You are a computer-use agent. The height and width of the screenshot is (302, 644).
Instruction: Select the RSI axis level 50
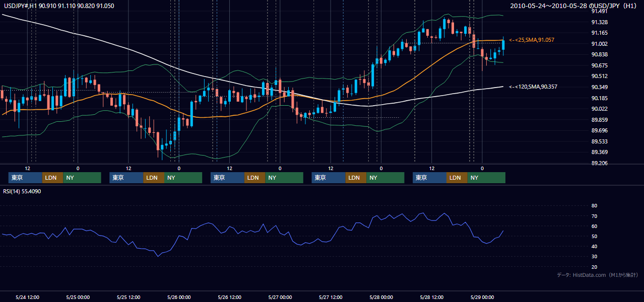pyautogui.click(x=594, y=236)
